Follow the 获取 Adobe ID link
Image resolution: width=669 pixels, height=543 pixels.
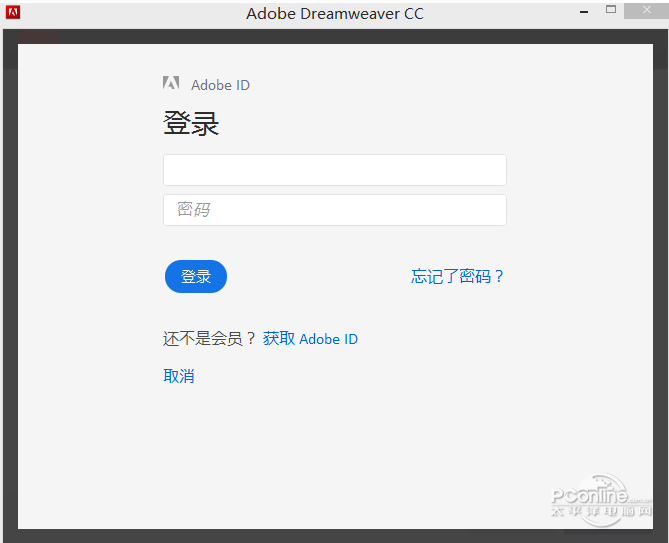[x=310, y=339]
